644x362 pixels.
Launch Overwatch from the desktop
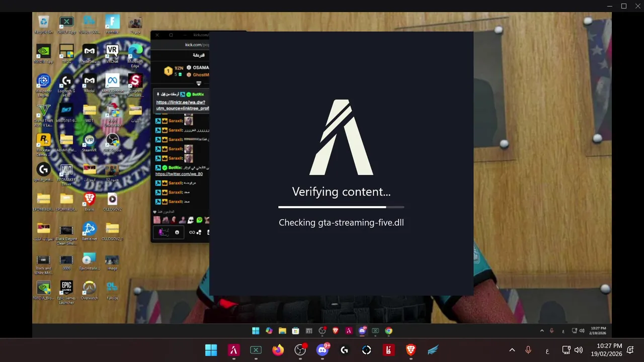point(89,291)
